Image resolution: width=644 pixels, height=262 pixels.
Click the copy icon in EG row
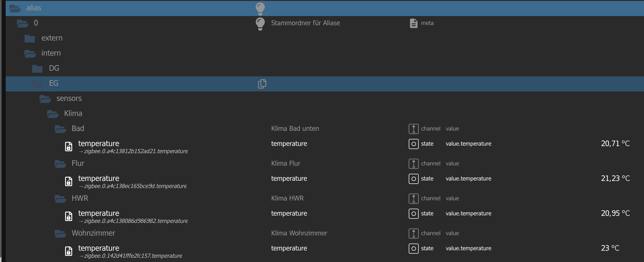click(262, 84)
